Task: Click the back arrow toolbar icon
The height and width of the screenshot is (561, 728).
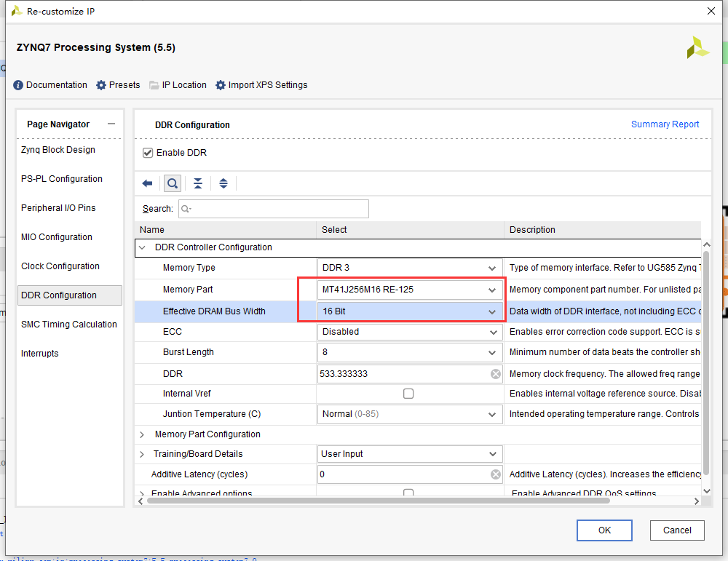Action: pos(147,183)
